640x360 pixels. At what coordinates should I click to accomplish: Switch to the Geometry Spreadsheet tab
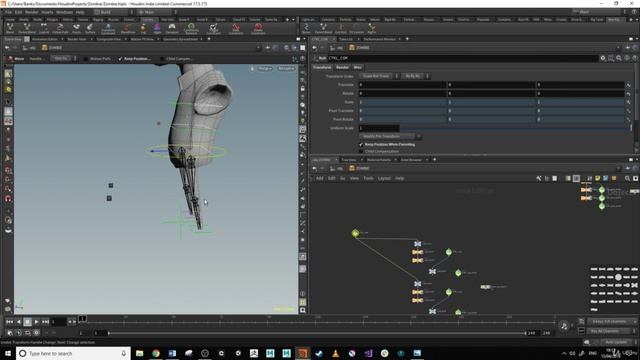[180, 39]
